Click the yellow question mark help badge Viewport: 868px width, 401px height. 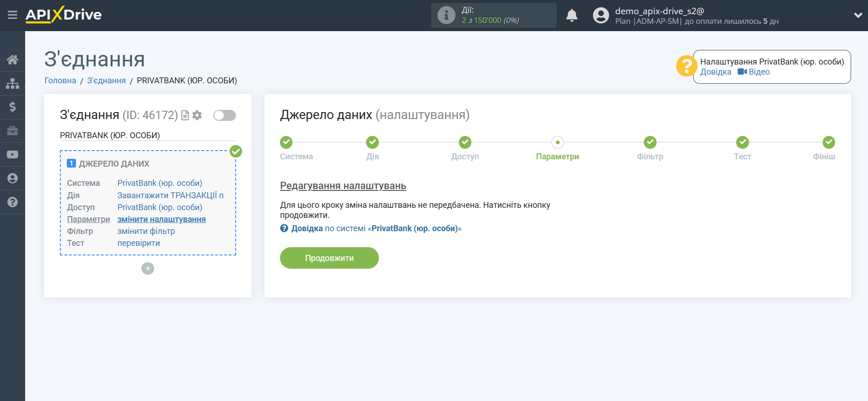point(686,66)
